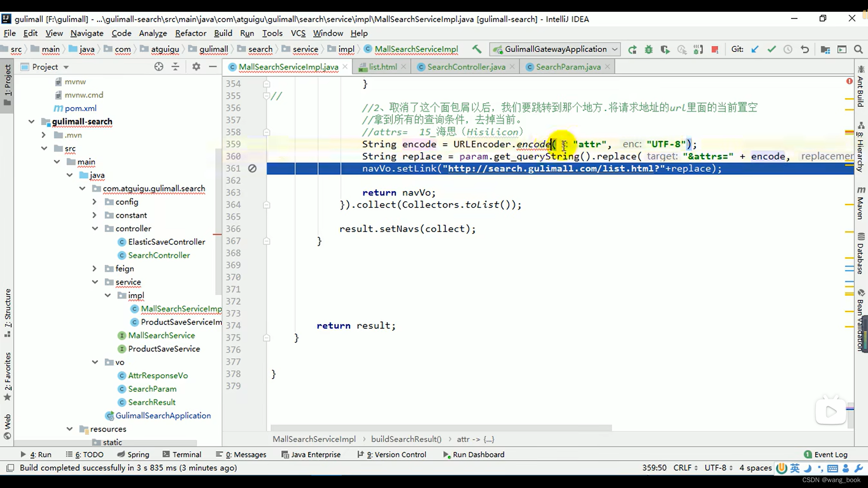Switch to SearchController.java tab
868x488 pixels.
466,67
